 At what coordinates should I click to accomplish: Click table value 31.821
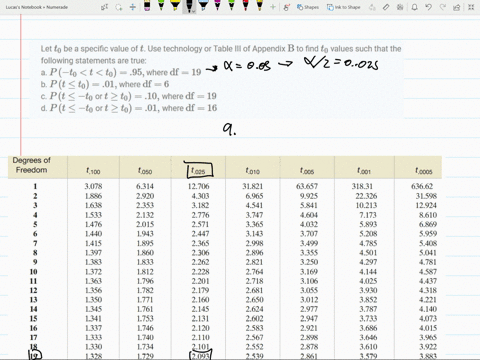click(x=252, y=186)
